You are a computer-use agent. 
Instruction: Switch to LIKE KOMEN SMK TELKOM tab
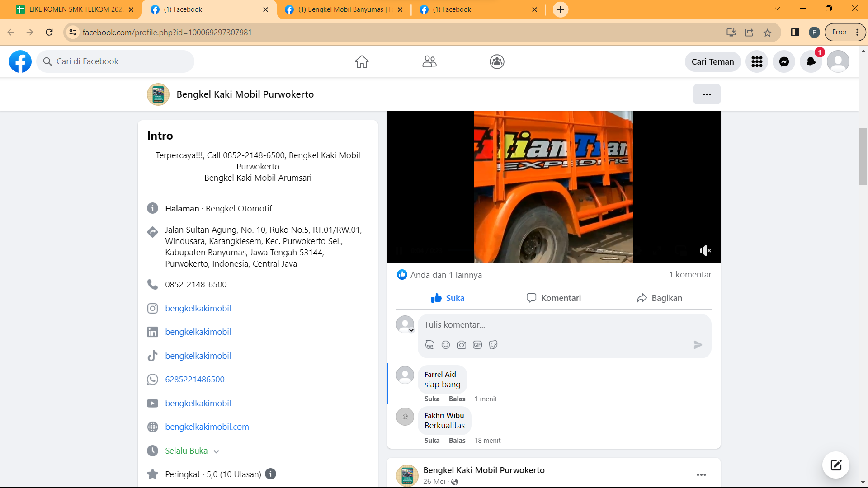click(75, 9)
